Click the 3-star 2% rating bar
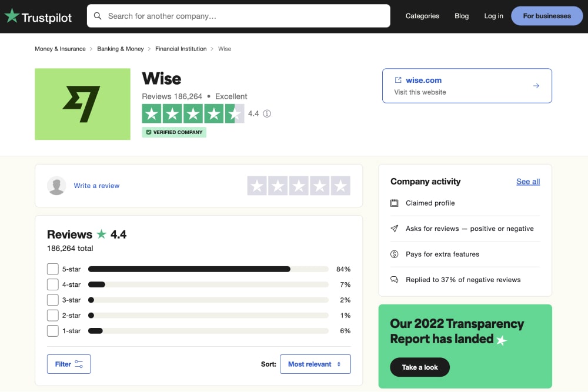The width and height of the screenshot is (588, 392). 208,300
